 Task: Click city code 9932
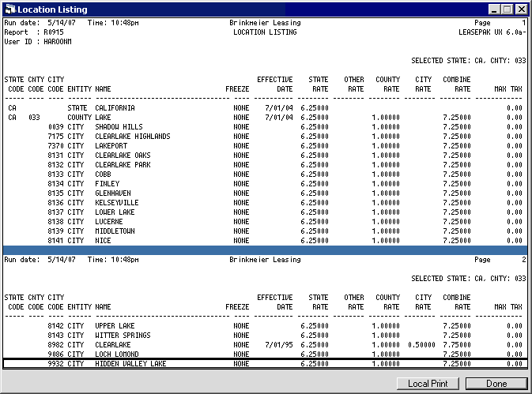pyautogui.click(x=55, y=363)
